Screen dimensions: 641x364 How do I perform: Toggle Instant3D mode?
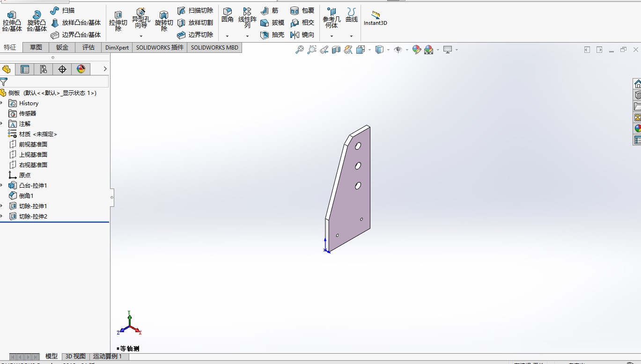point(376,18)
